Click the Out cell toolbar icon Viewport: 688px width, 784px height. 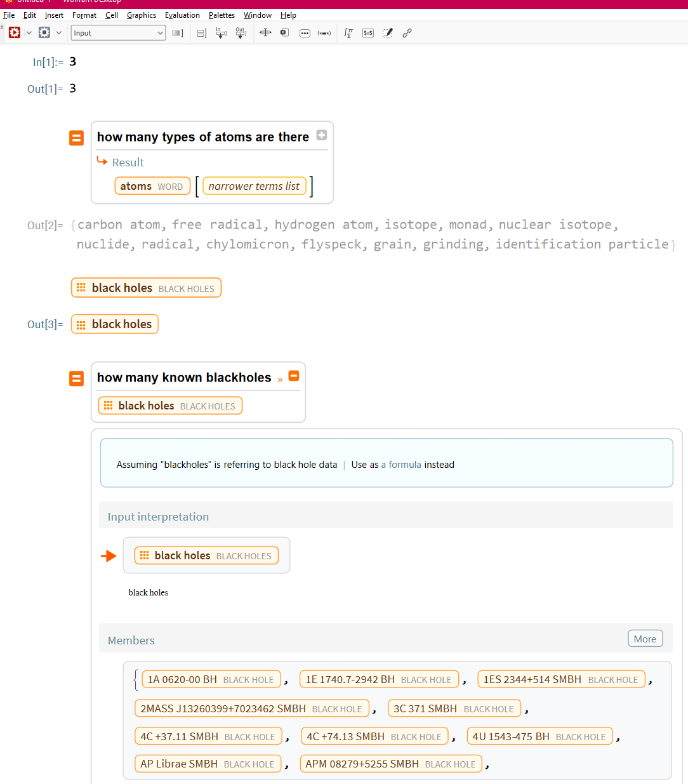(241, 33)
